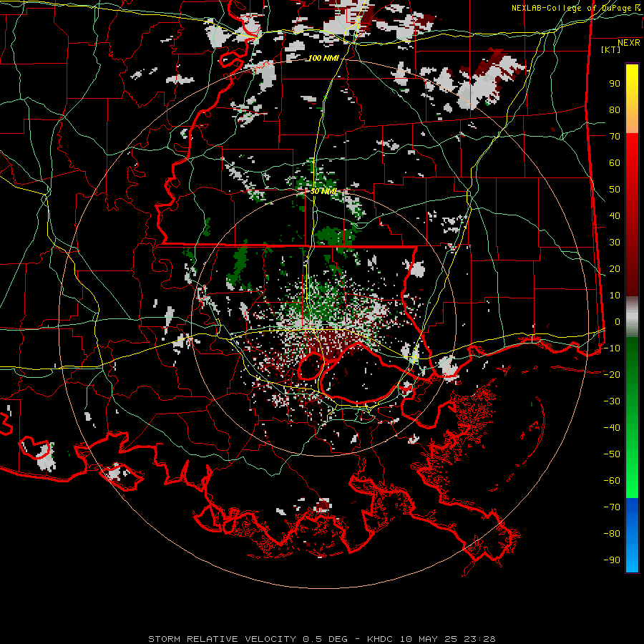Click the -80 value on velocity scale

(x=612, y=534)
